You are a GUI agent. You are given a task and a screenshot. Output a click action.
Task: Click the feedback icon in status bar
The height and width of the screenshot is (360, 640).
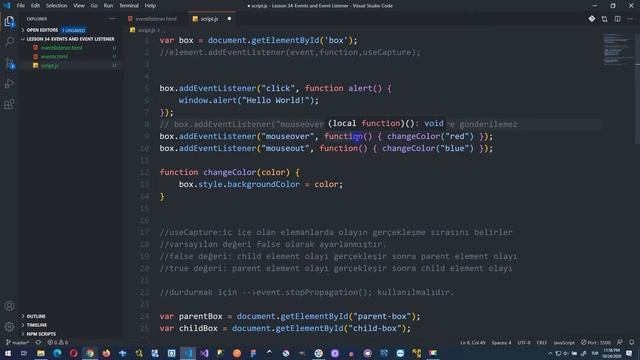click(x=620, y=342)
